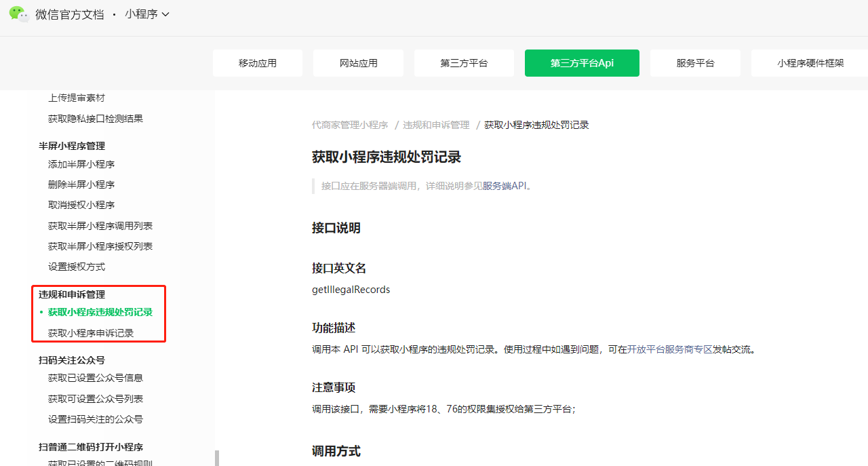Screen dimensions: 868x466
Task: Select 删除半屏小程序 in the sidebar
Action: click(x=83, y=184)
